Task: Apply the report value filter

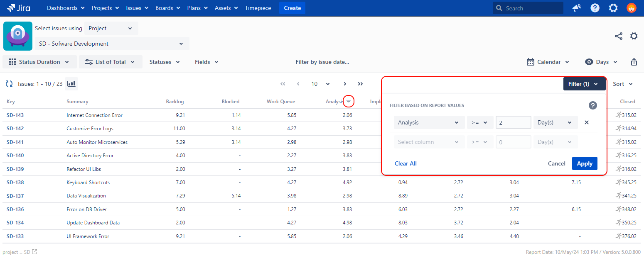Action: click(584, 163)
